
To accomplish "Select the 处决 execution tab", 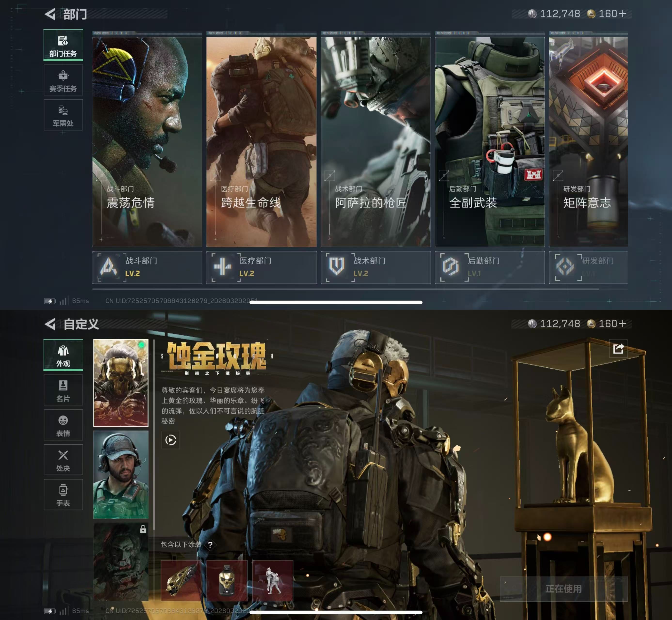I will pyautogui.click(x=63, y=460).
